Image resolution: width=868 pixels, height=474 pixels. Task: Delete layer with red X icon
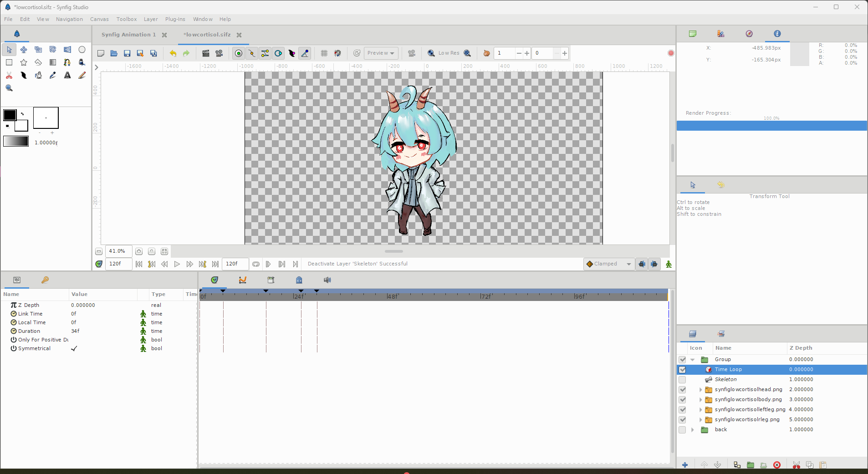[777, 465]
